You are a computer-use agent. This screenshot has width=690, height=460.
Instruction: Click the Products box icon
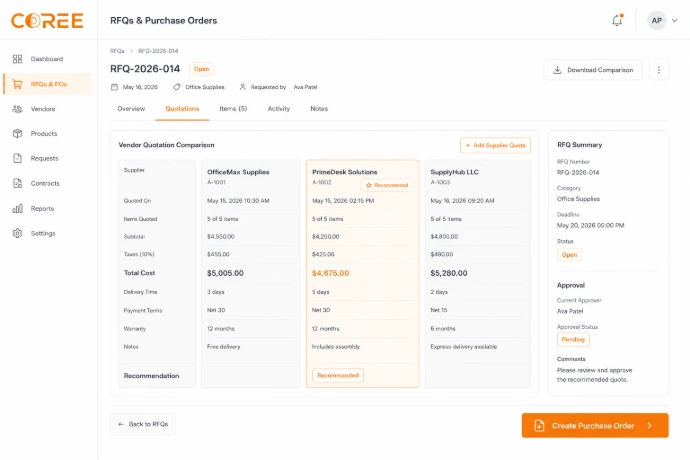(17, 133)
